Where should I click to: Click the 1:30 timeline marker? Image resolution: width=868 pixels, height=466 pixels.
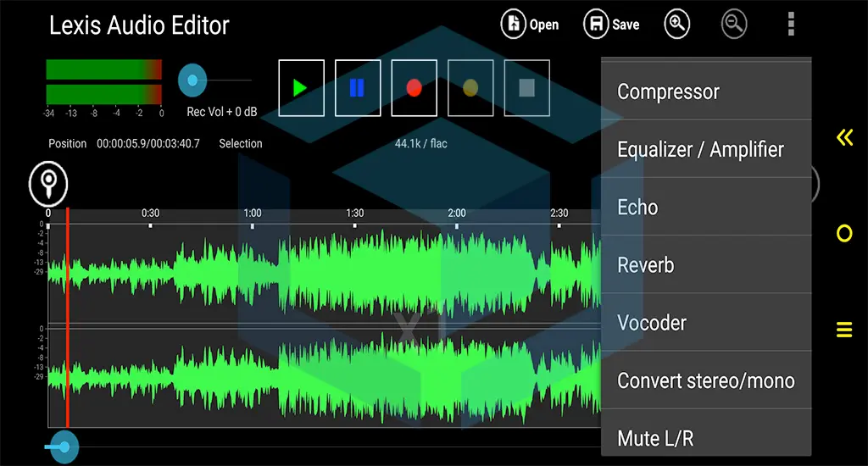tap(355, 213)
